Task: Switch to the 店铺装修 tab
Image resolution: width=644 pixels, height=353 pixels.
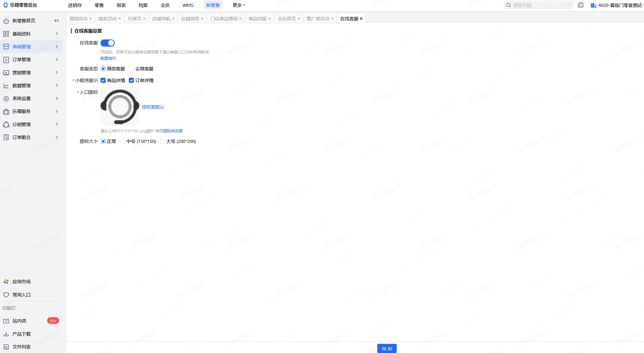Action: (190, 19)
